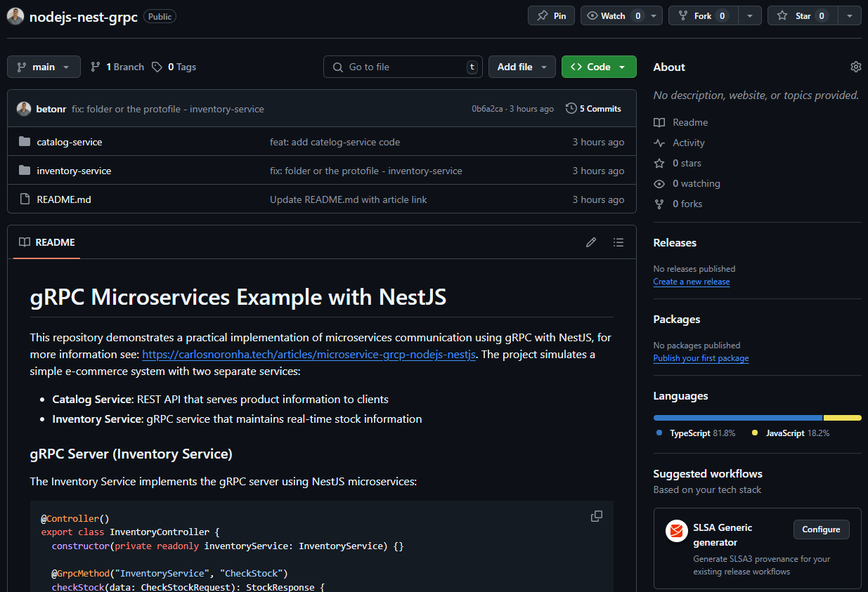Open the green Code dropdown

[599, 67]
